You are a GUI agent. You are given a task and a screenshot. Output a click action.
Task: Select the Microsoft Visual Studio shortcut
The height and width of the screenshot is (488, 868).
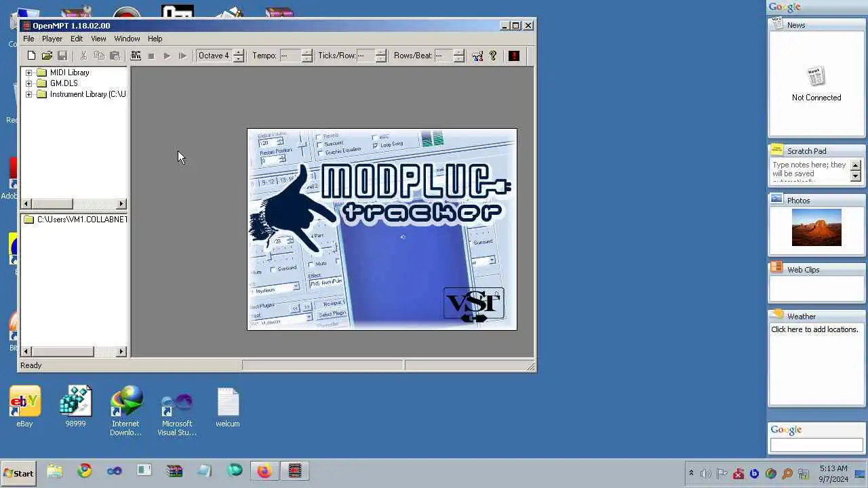point(177,411)
